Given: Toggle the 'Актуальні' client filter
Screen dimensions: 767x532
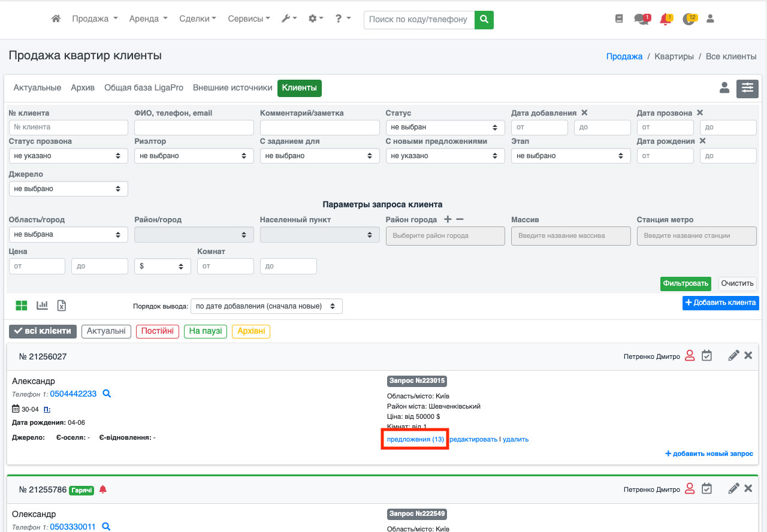Looking at the screenshot, I should tap(106, 331).
